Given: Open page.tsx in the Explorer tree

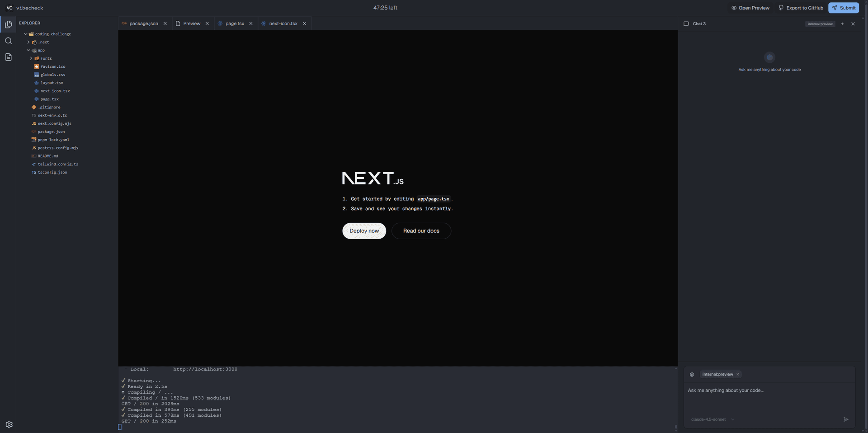Looking at the screenshot, I should [50, 99].
